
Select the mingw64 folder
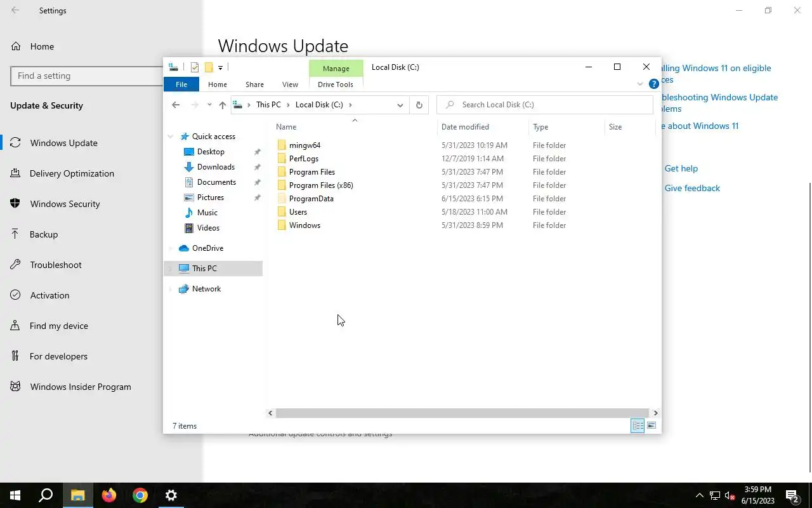(304, 145)
